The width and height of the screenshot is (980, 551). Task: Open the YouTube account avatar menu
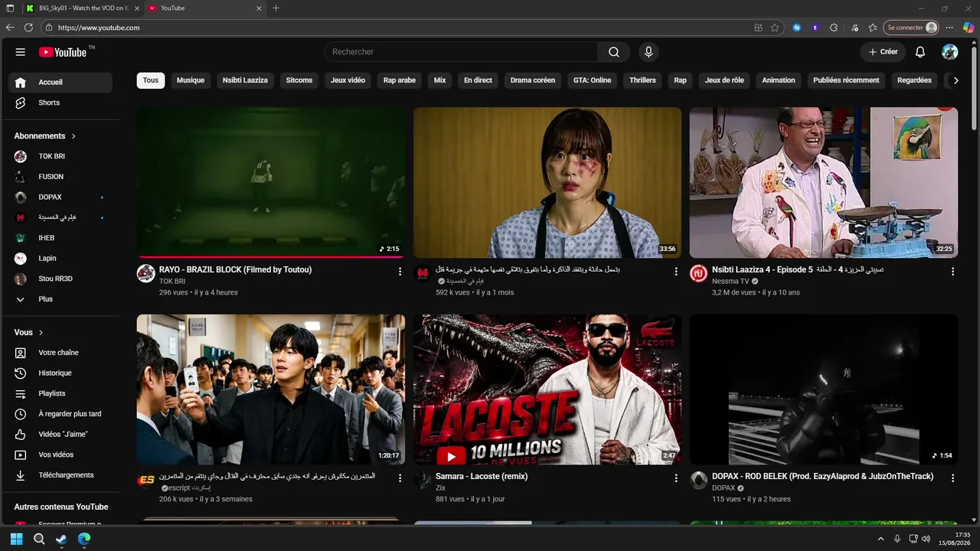950,52
